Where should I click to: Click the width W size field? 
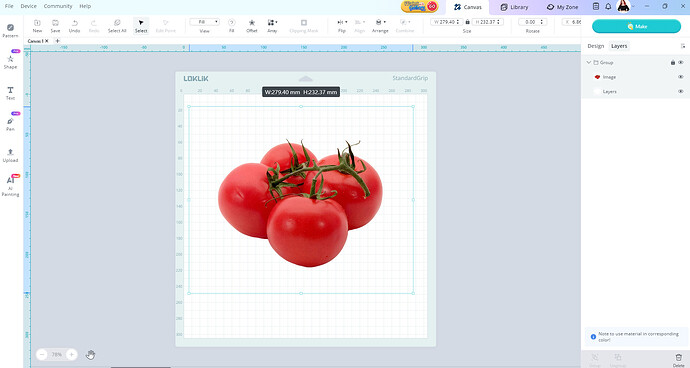tap(447, 22)
